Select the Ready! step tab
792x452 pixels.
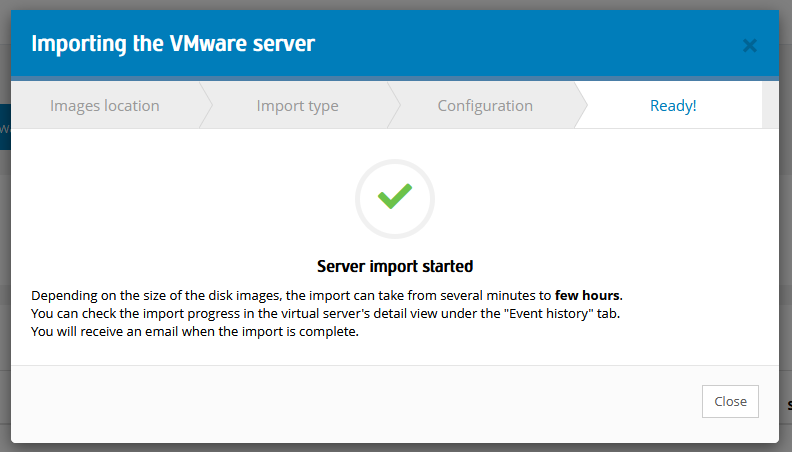click(672, 106)
